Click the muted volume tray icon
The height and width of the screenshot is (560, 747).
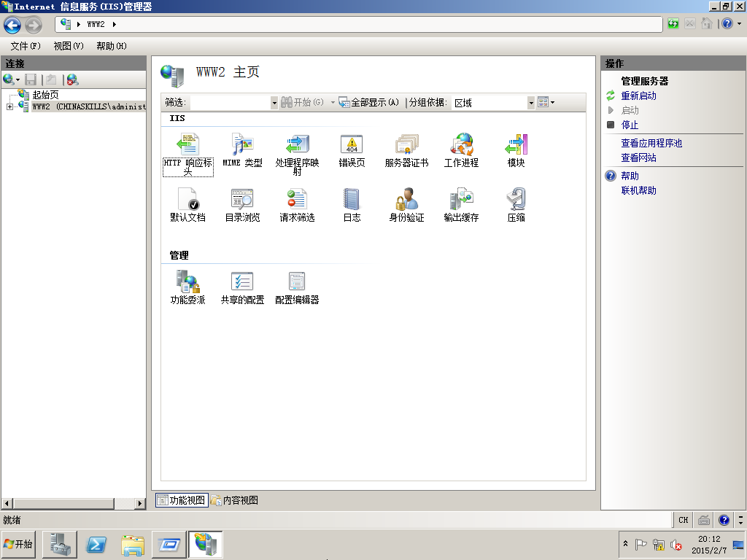pyautogui.click(x=676, y=545)
